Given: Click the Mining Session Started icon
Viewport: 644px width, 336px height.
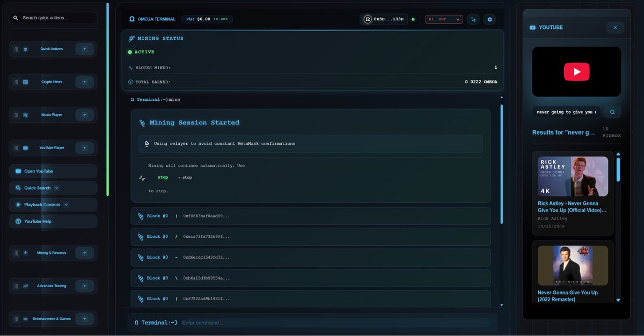Looking at the screenshot, I should [142, 123].
